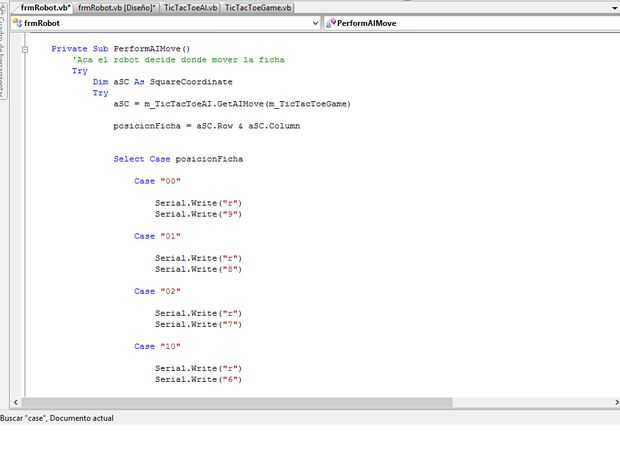Screen dimensions: 620x472
Task: Click the GetAIMove assignment line
Action: (232, 104)
